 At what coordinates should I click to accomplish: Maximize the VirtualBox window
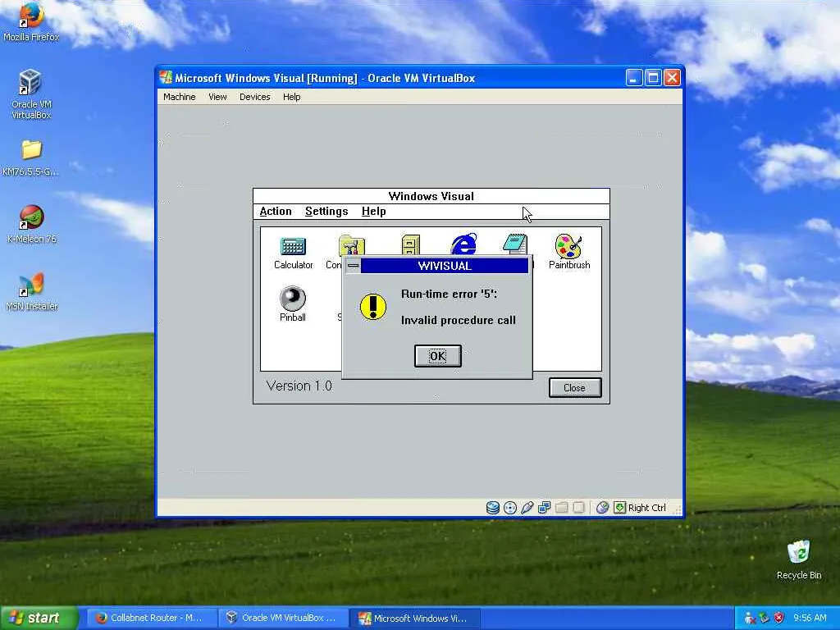pyautogui.click(x=653, y=78)
